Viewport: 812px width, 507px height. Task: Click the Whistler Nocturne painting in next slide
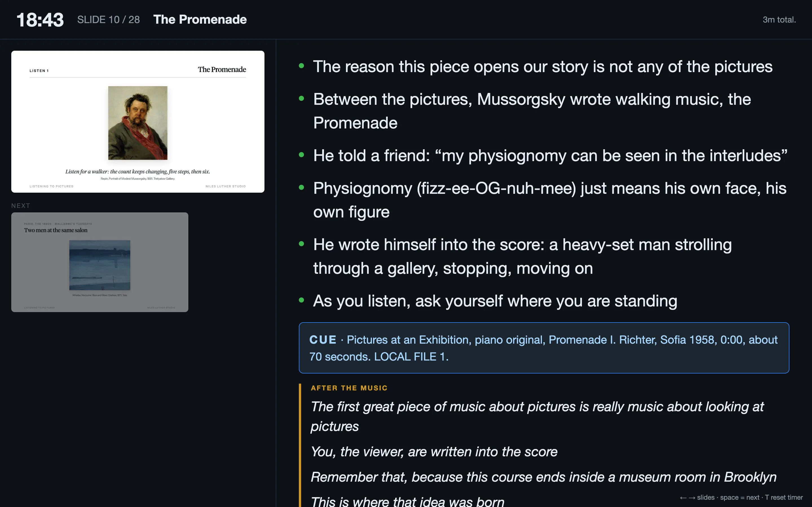click(100, 265)
